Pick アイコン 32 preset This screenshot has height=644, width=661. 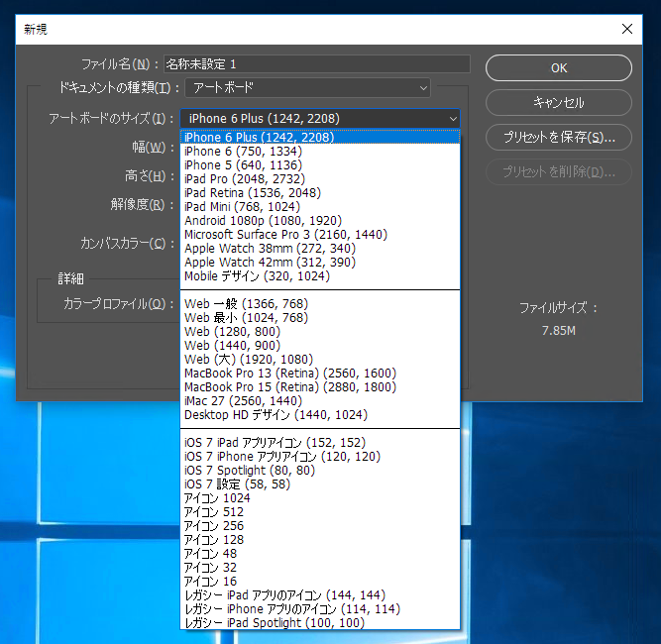320,568
